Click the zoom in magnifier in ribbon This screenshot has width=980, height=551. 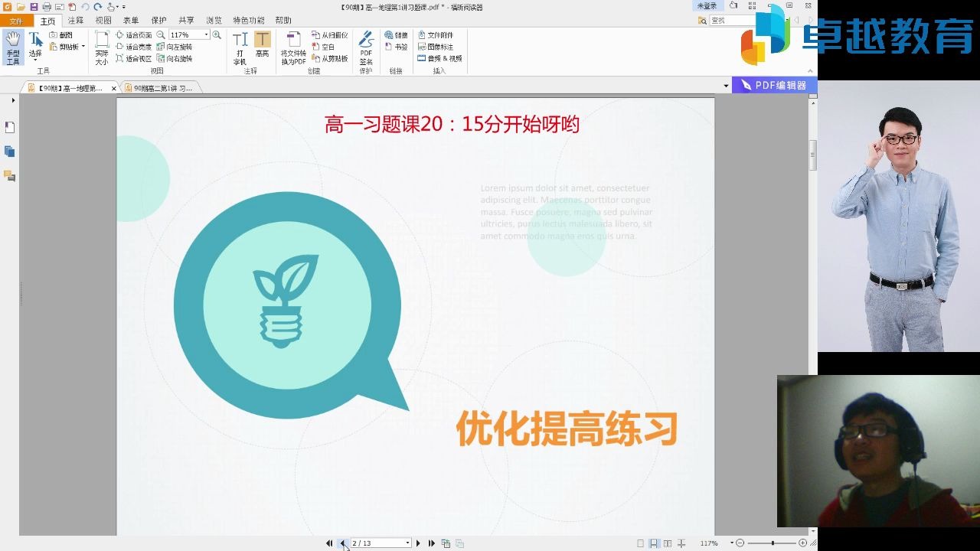217,35
